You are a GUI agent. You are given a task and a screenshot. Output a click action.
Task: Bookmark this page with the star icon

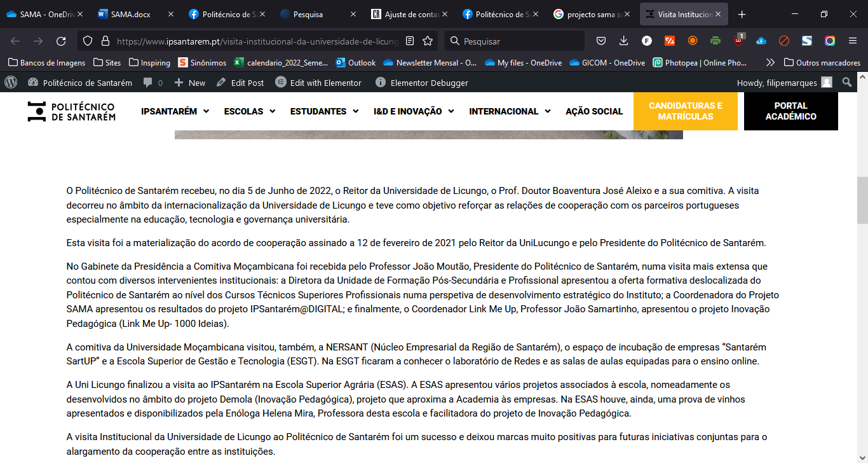click(x=428, y=41)
